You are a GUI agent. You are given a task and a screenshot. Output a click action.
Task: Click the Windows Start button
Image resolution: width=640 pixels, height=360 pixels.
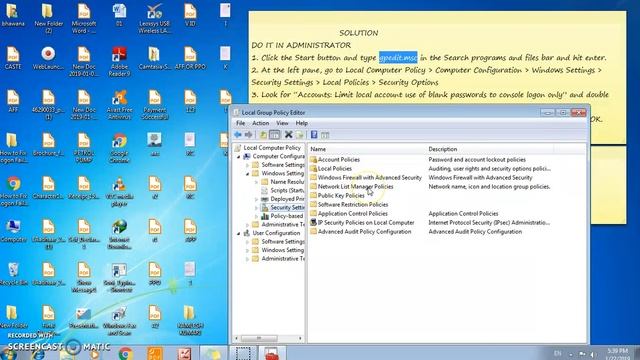coord(8,354)
